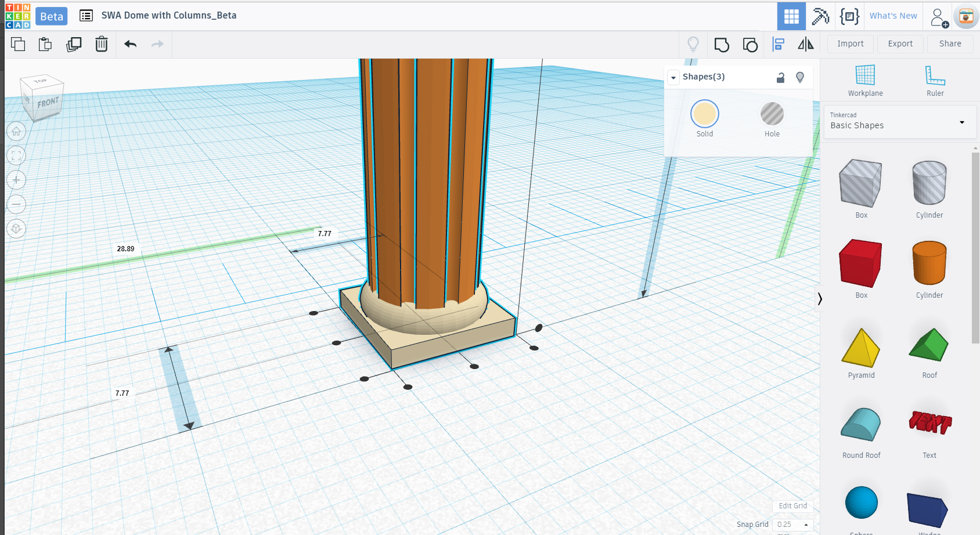980x535 pixels.
Task: Hide selected shapes with panel lightbulb
Action: tap(800, 77)
